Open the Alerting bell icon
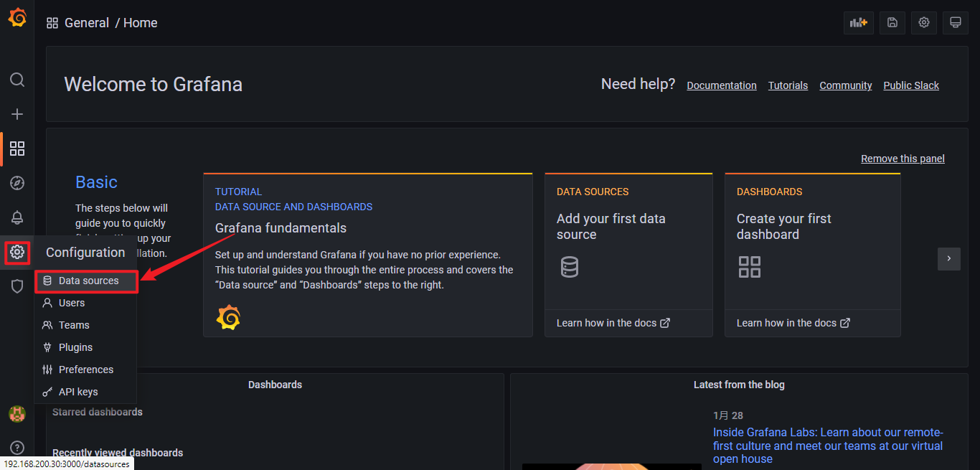The image size is (980, 470). (17, 217)
